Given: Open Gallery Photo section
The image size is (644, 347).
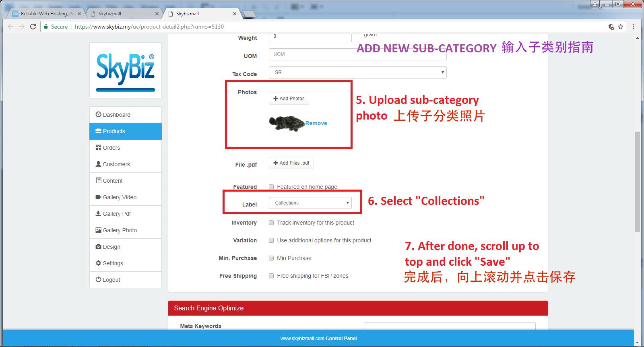Looking at the screenshot, I should (x=126, y=230).
